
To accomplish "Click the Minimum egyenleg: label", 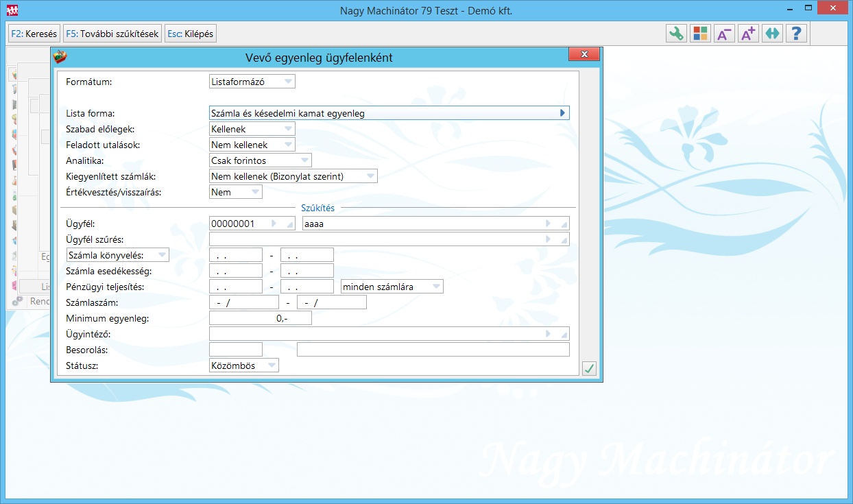I will pyautogui.click(x=108, y=318).
